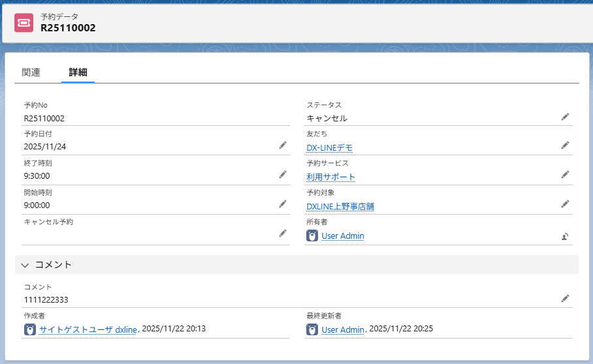Open User Admin link under 所有者

point(343,236)
